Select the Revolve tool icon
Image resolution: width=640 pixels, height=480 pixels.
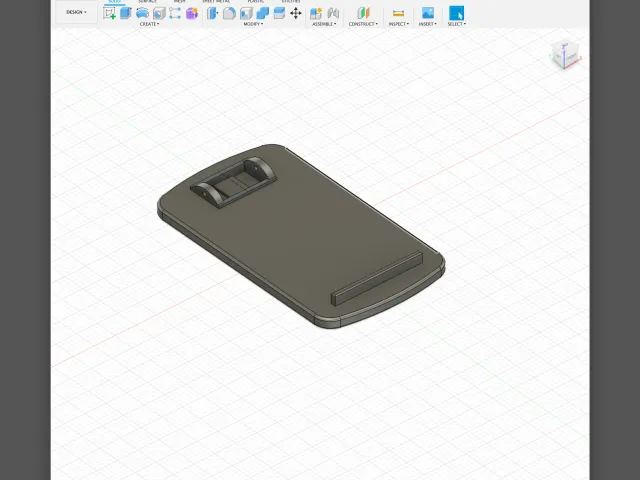click(x=142, y=13)
